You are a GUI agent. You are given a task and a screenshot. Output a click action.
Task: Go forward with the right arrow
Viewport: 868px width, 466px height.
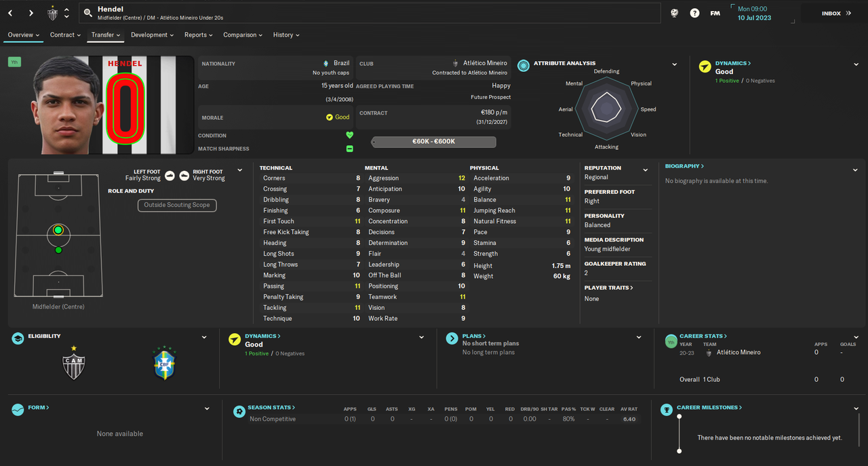pos(31,13)
